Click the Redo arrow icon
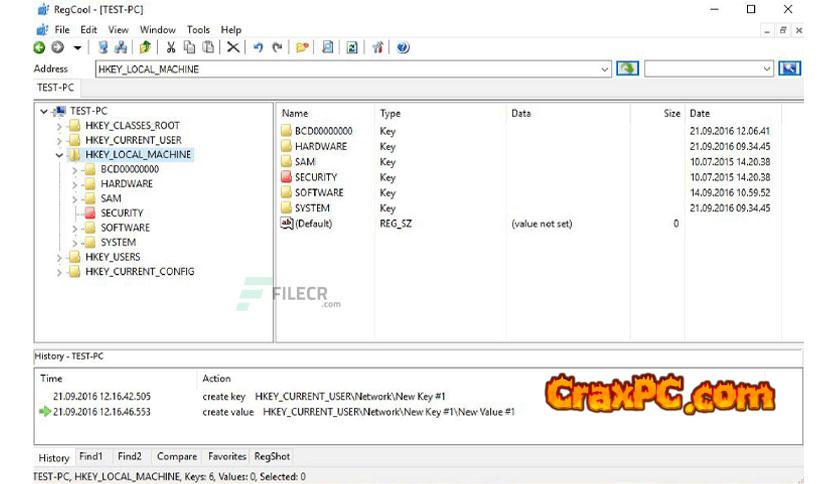The height and width of the screenshot is (484, 836). point(277,47)
